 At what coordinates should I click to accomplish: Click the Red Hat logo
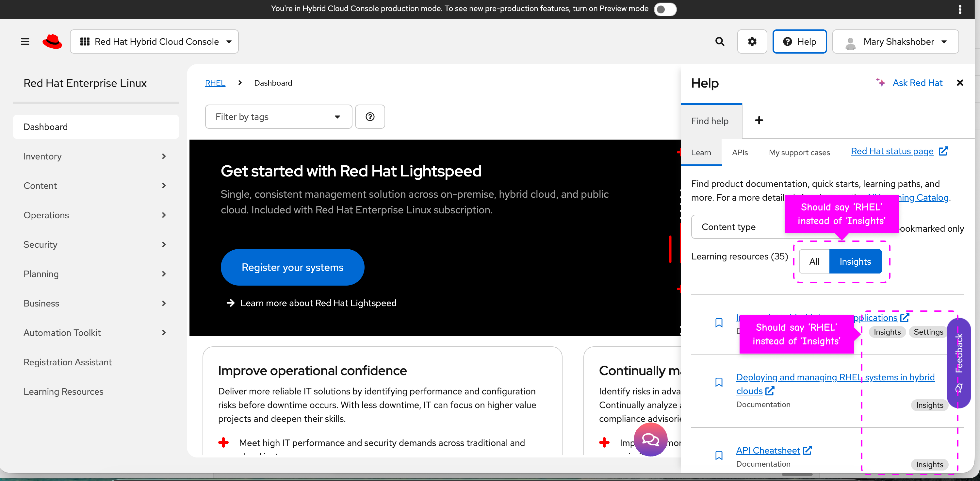(52, 41)
